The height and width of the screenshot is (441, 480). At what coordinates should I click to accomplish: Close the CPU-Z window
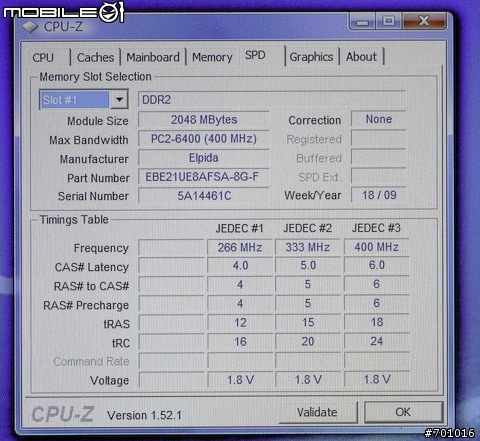(424, 21)
